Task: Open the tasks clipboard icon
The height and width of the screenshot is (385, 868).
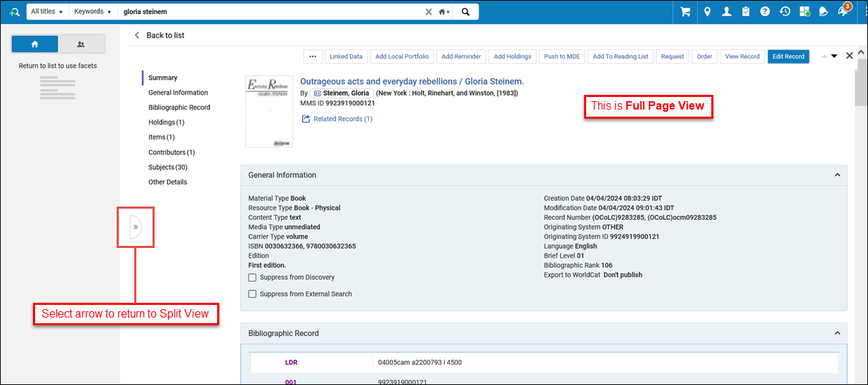Action: (x=746, y=12)
